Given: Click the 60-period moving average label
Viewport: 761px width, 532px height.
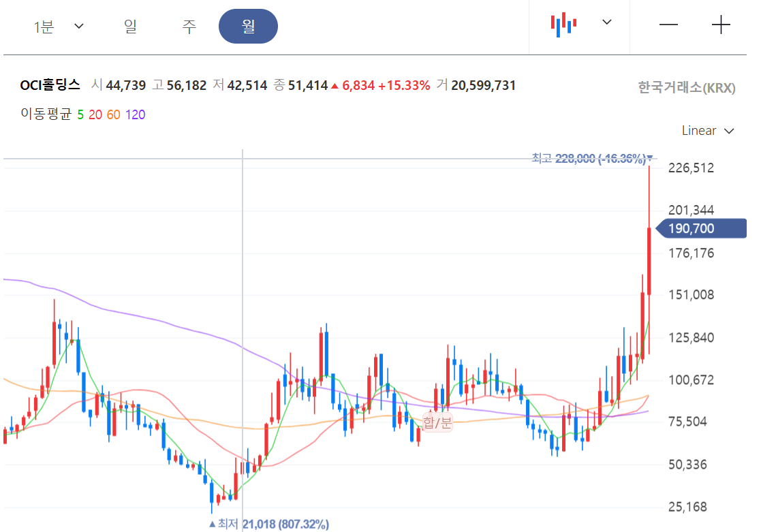Looking at the screenshot, I should click(114, 114).
